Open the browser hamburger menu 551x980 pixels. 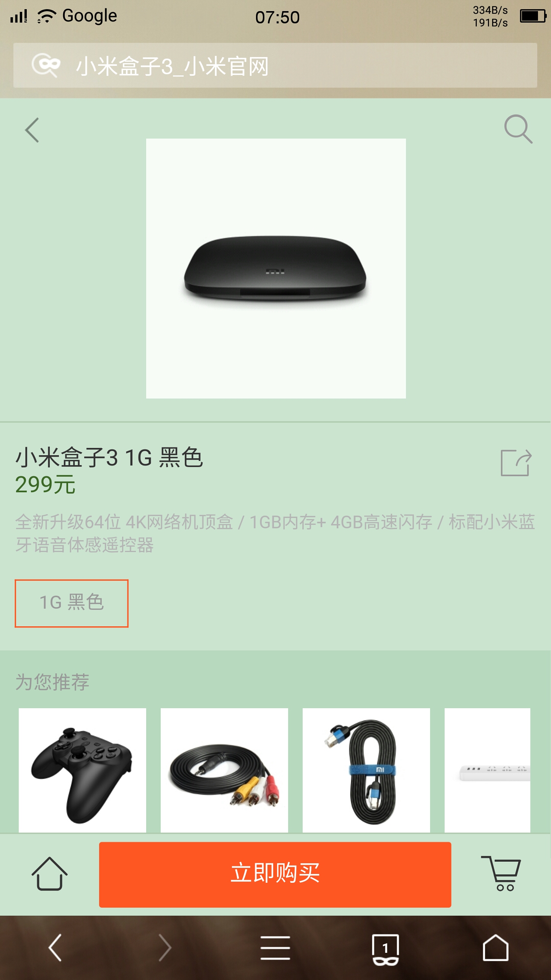coord(275,948)
